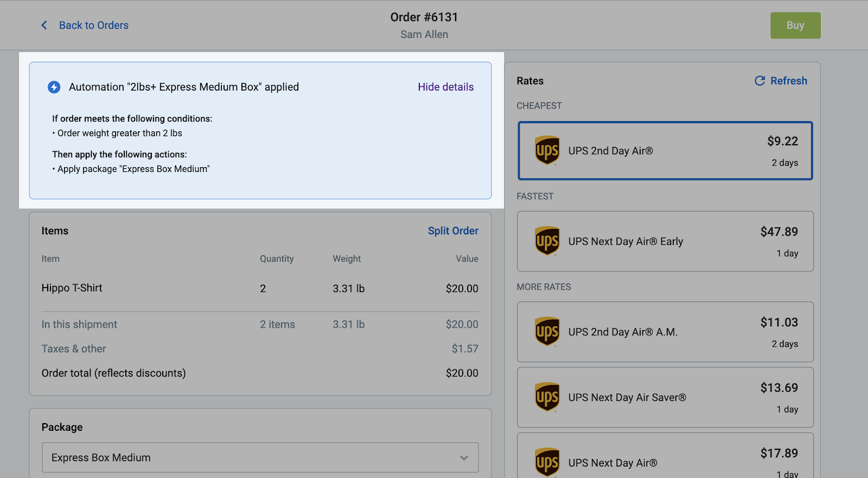
Task: Click UPS logo on Next Day Air® Early
Action: pyautogui.click(x=547, y=241)
